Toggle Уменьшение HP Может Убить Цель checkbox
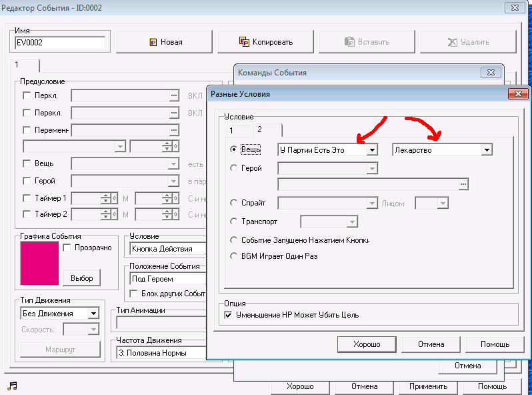Image resolution: width=532 pixels, height=395 pixels. tap(229, 315)
